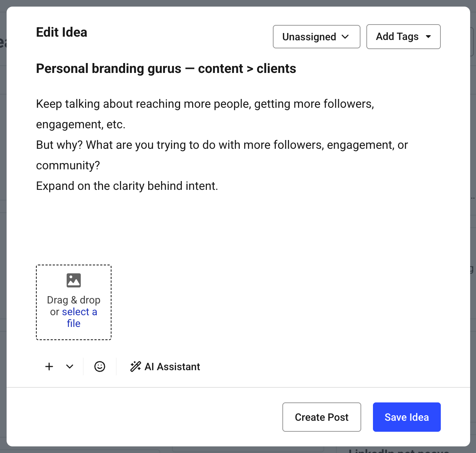The width and height of the screenshot is (476, 453).
Task: Click the "Expand on the clarity" sentence
Action: pyautogui.click(x=127, y=186)
